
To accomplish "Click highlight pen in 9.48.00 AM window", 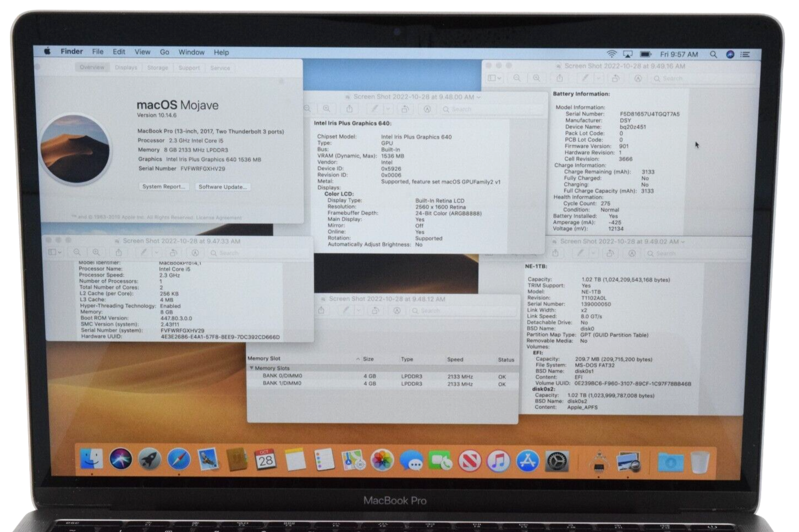I will point(374,109).
